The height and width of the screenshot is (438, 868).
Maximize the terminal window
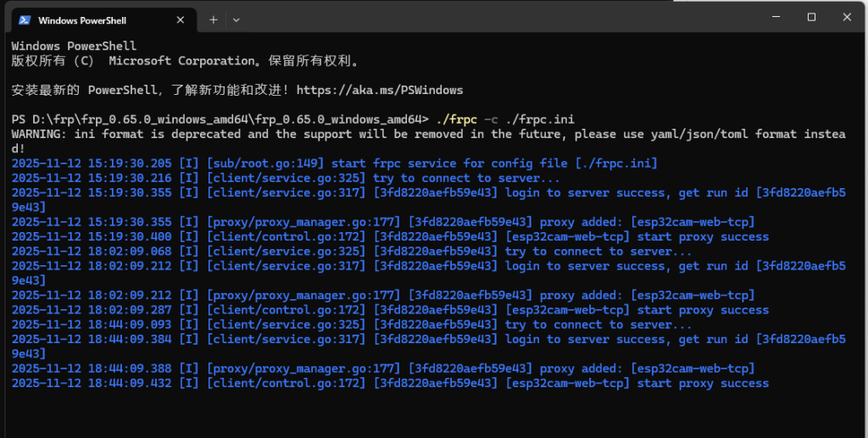pos(811,17)
